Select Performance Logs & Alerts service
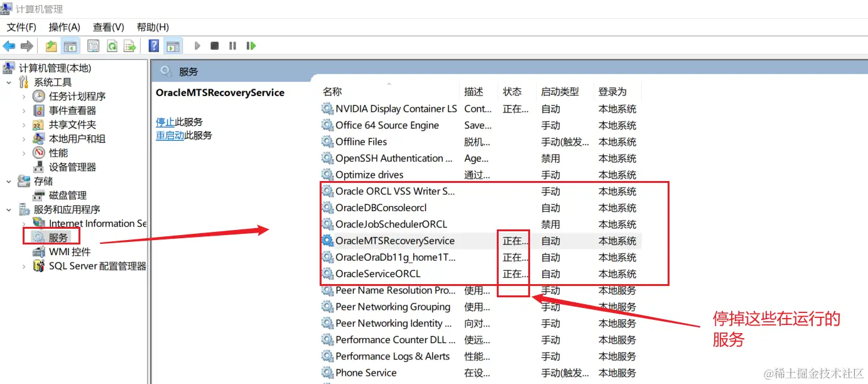Viewport: 868px width, 384px height. pos(393,356)
